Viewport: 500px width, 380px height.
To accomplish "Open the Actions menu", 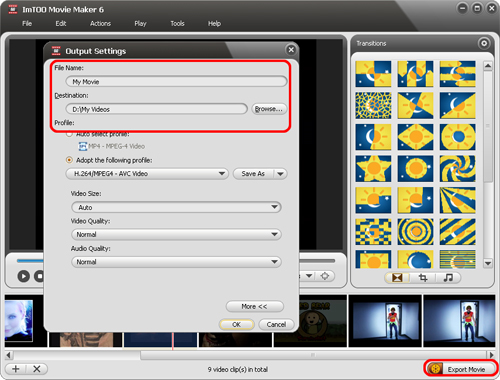I will click(x=100, y=23).
